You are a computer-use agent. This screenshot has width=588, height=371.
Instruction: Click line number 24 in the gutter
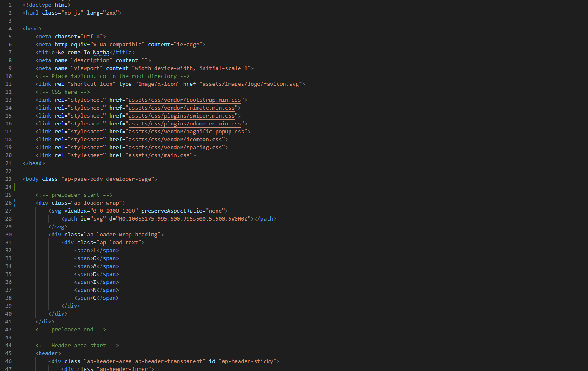coord(8,187)
